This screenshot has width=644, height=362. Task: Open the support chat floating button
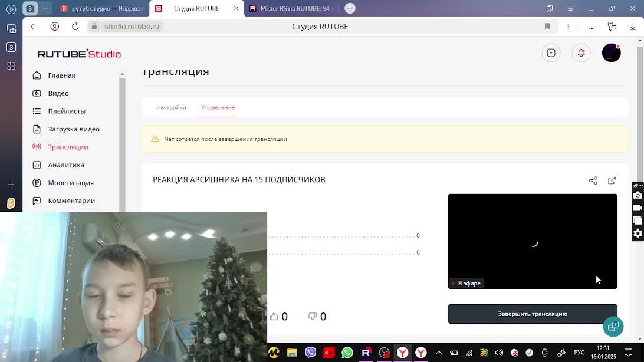(x=613, y=327)
